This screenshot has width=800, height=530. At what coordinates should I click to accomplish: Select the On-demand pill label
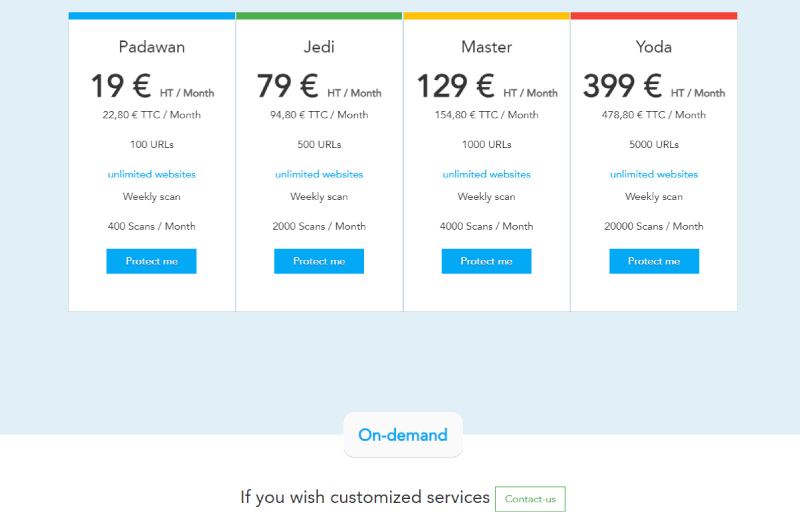coord(403,435)
